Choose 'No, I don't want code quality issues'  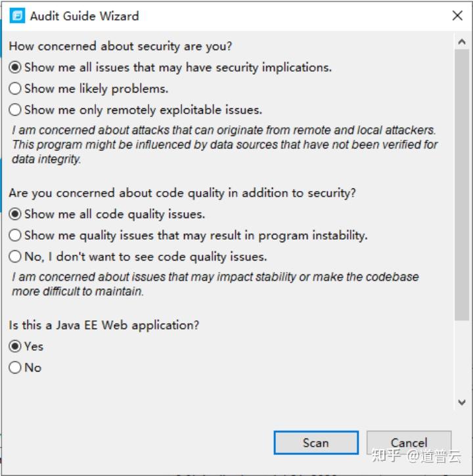click(x=15, y=257)
